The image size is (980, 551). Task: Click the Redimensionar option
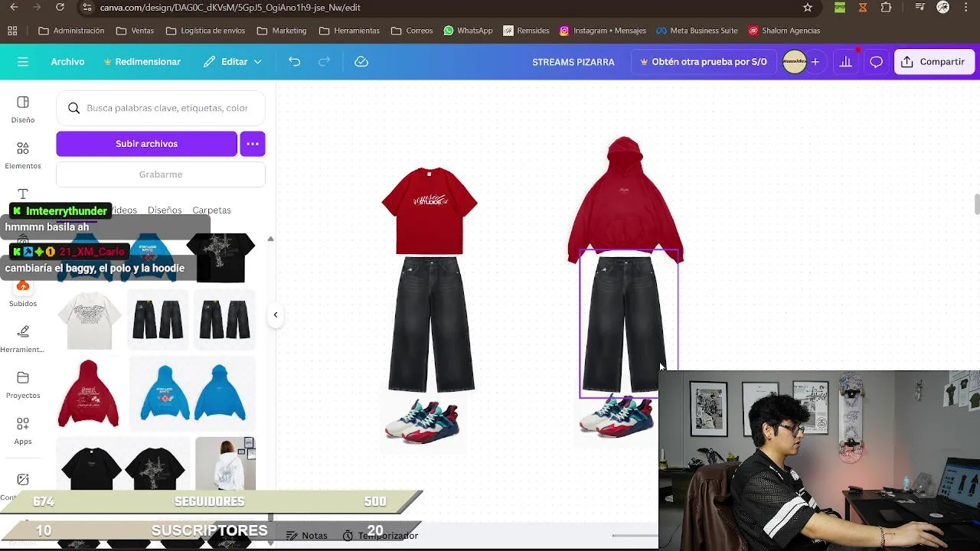(142, 62)
